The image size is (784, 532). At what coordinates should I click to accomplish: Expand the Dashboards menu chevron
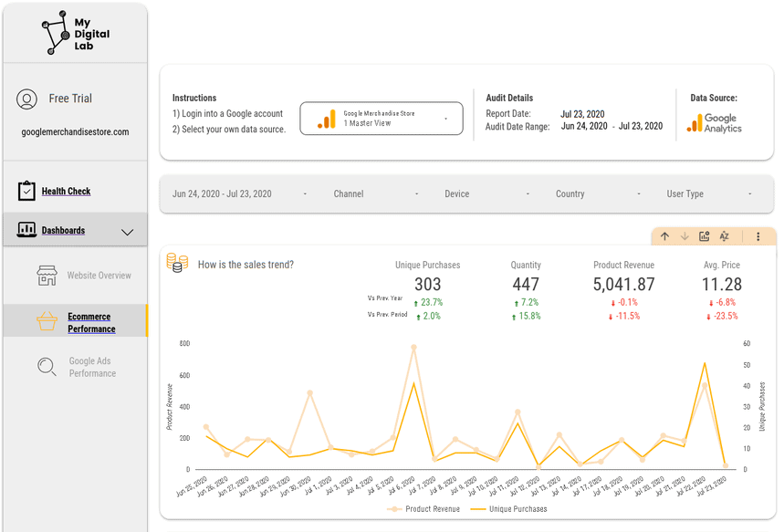[128, 232]
